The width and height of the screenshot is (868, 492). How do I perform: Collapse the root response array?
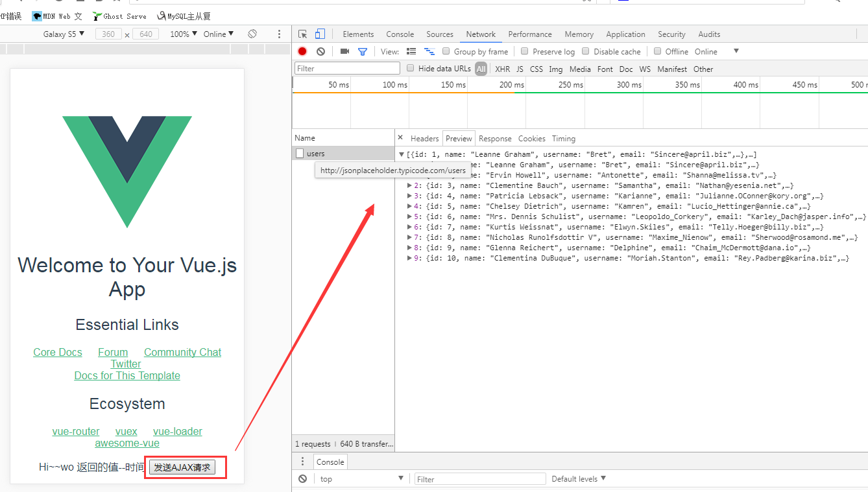402,154
